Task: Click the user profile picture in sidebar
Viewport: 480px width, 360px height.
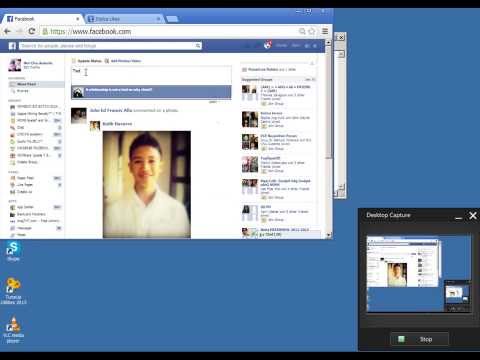Action: [15, 65]
